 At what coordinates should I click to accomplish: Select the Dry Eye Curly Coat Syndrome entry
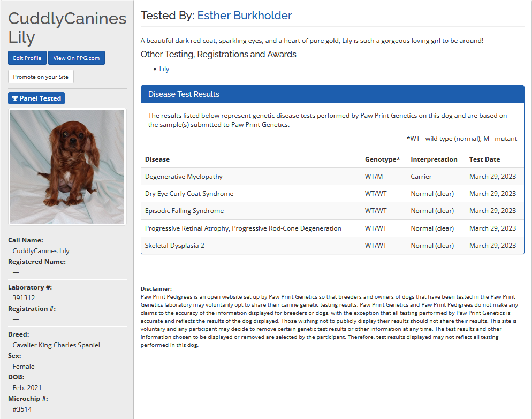point(189,194)
